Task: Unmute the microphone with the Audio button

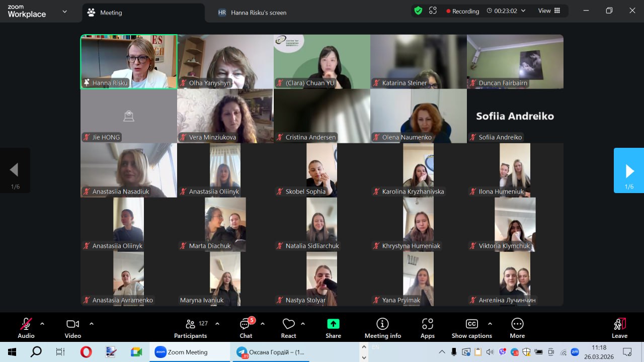Action: point(26,328)
